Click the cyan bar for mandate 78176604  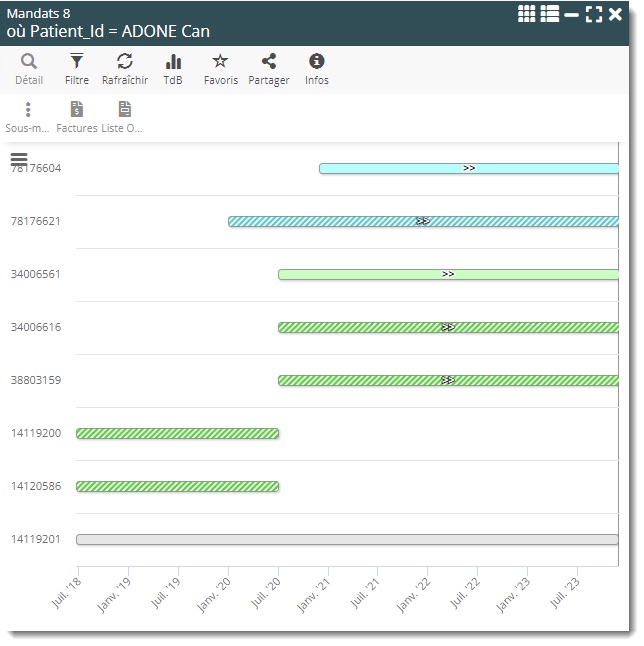pyautogui.click(x=400, y=169)
